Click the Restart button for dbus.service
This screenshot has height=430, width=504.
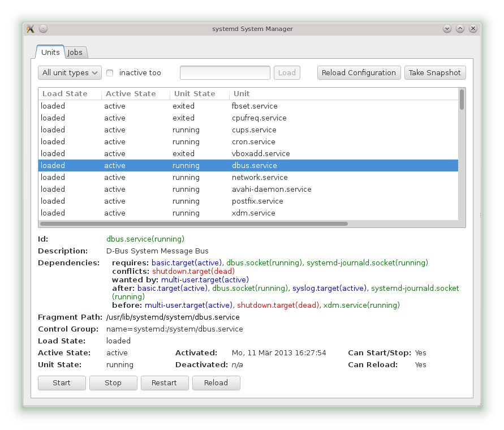point(164,383)
